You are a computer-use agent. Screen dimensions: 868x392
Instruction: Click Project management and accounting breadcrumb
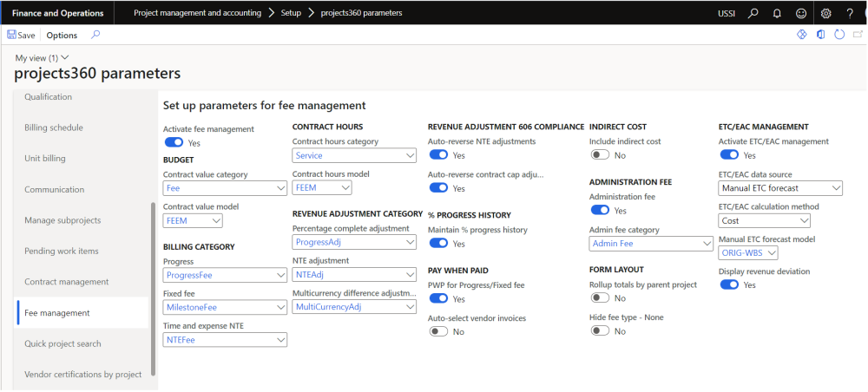197,13
